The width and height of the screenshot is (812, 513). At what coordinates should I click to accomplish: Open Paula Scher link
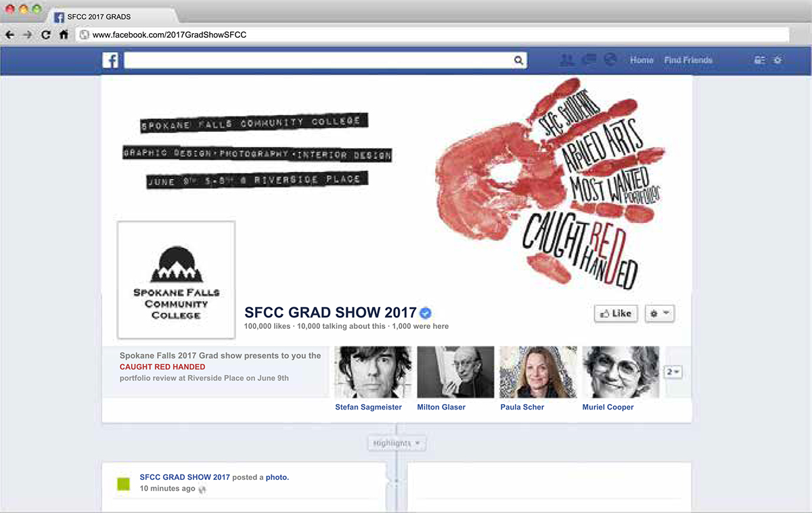(522, 407)
